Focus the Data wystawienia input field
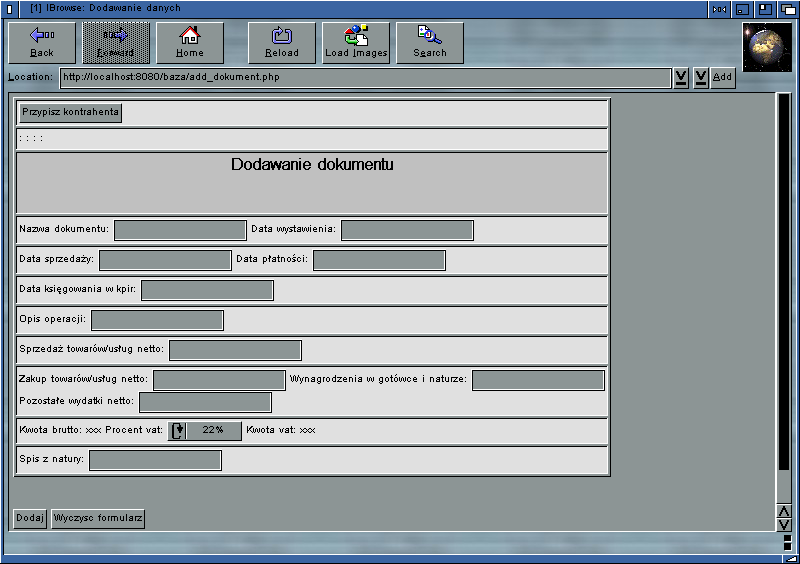800x564 pixels. click(407, 230)
